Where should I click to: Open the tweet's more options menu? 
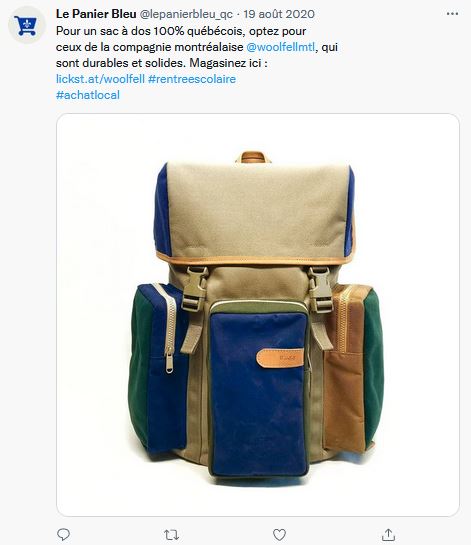[x=452, y=14]
